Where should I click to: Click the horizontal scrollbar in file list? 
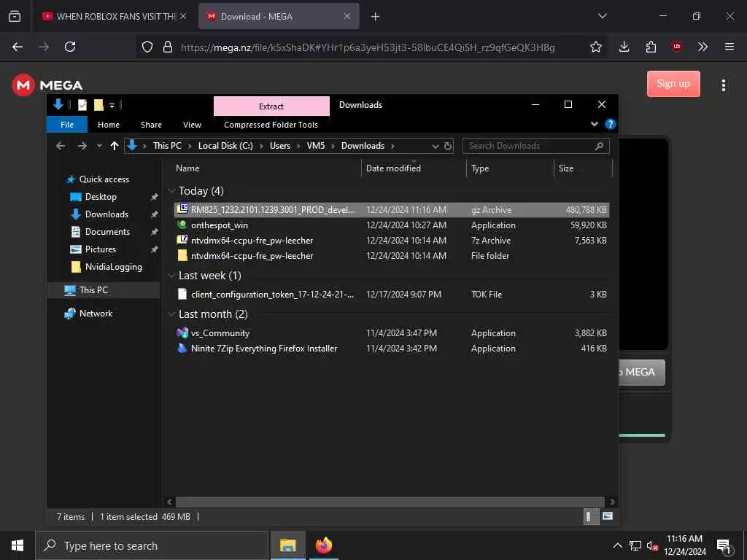pos(390,502)
